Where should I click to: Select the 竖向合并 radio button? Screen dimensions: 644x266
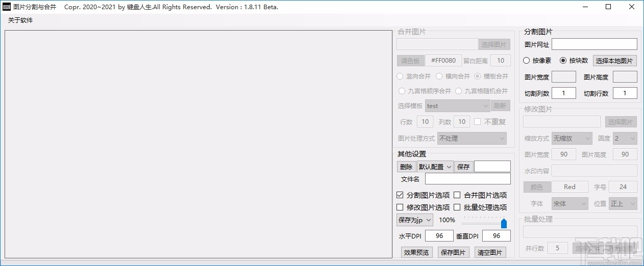[x=401, y=76]
